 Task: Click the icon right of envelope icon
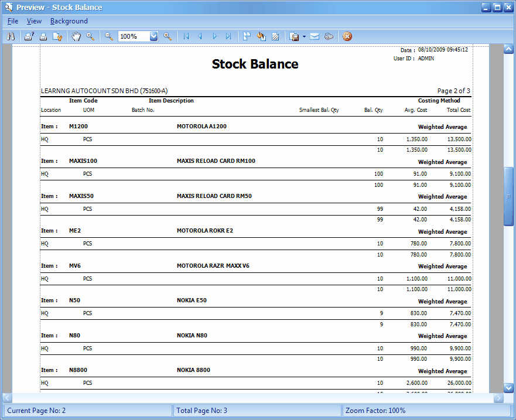(329, 36)
